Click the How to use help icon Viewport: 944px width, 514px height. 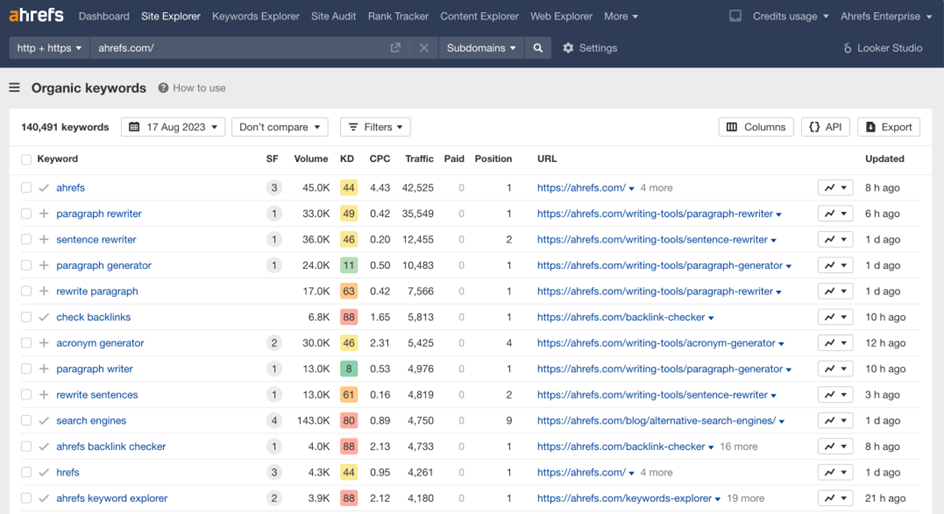(163, 88)
